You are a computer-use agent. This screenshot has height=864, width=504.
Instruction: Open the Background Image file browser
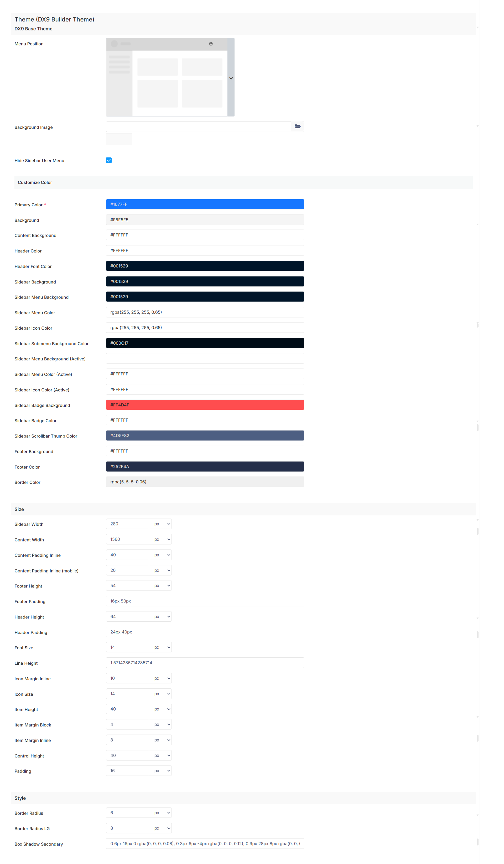pos(297,126)
